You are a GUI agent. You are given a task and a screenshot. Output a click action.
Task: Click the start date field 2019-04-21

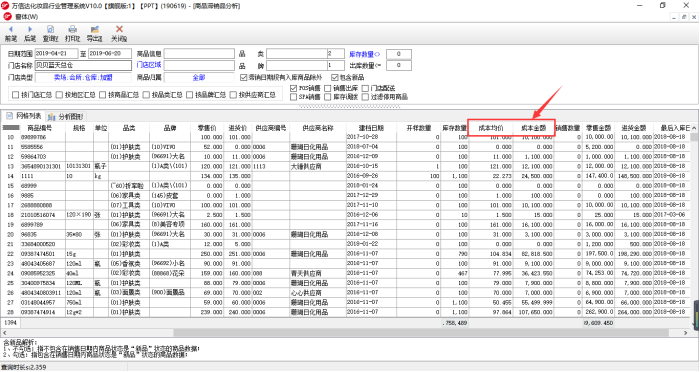click(56, 54)
